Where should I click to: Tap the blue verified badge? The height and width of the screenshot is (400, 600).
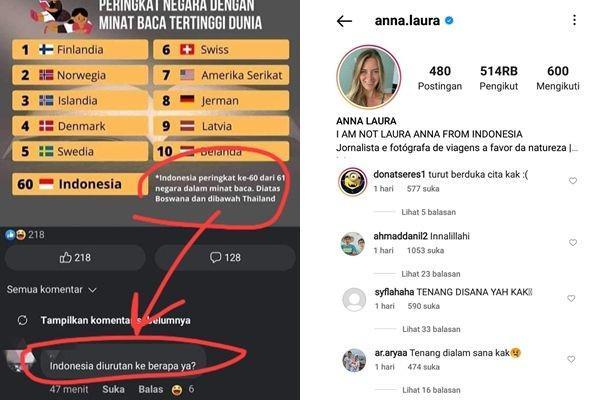coord(449,21)
